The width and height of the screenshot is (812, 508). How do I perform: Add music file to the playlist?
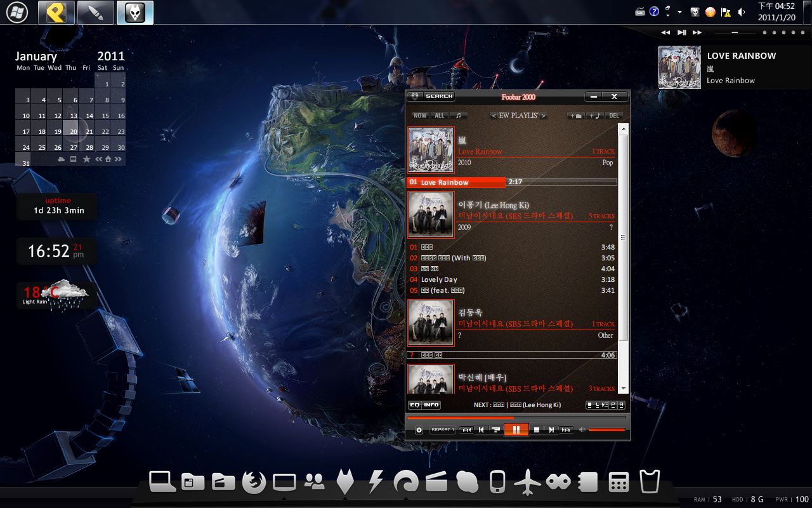click(595, 116)
